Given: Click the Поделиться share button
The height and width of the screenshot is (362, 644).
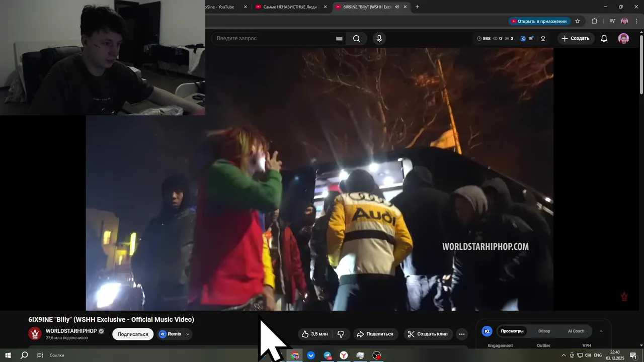Looking at the screenshot, I should [x=375, y=334].
